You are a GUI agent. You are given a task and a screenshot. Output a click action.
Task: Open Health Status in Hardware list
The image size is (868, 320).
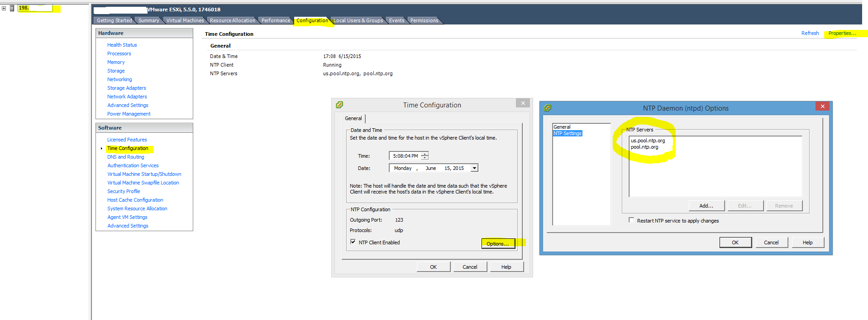(122, 45)
